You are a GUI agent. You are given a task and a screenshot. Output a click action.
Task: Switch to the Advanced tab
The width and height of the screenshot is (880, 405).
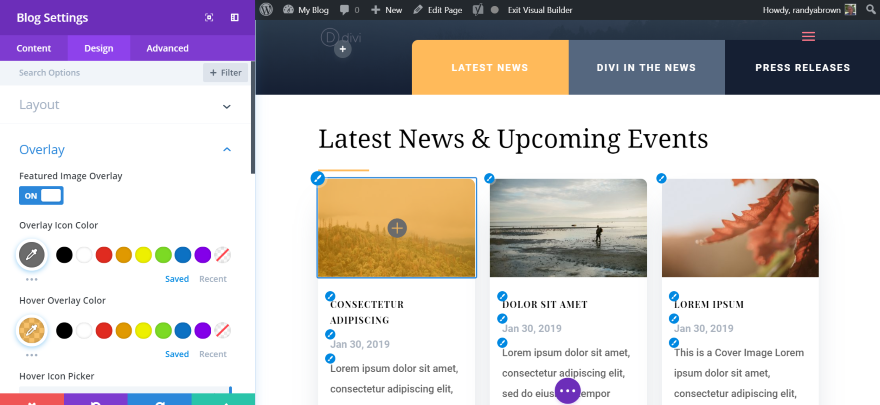[x=167, y=48]
